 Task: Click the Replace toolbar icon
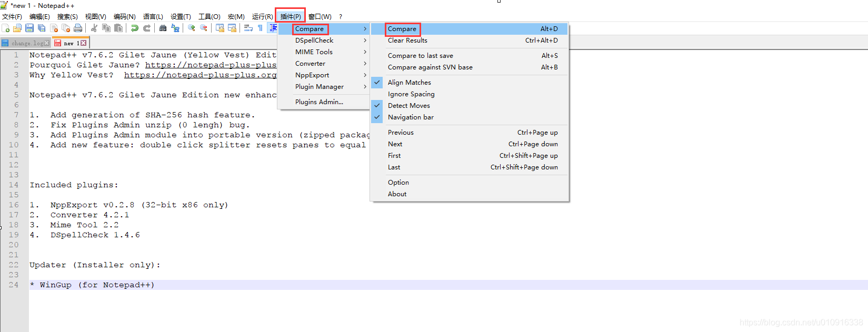click(x=175, y=28)
